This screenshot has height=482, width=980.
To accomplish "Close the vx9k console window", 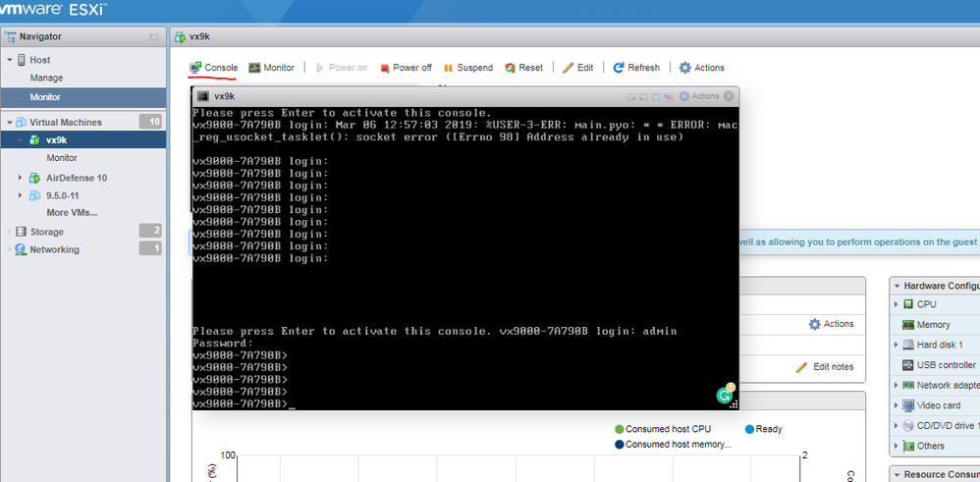I will pos(729,96).
